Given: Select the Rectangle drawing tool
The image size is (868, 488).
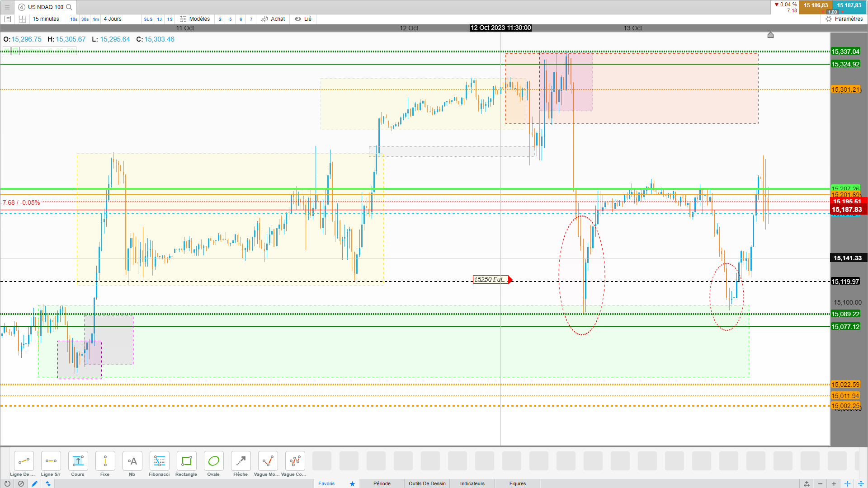Looking at the screenshot, I should click(x=186, y=461).
